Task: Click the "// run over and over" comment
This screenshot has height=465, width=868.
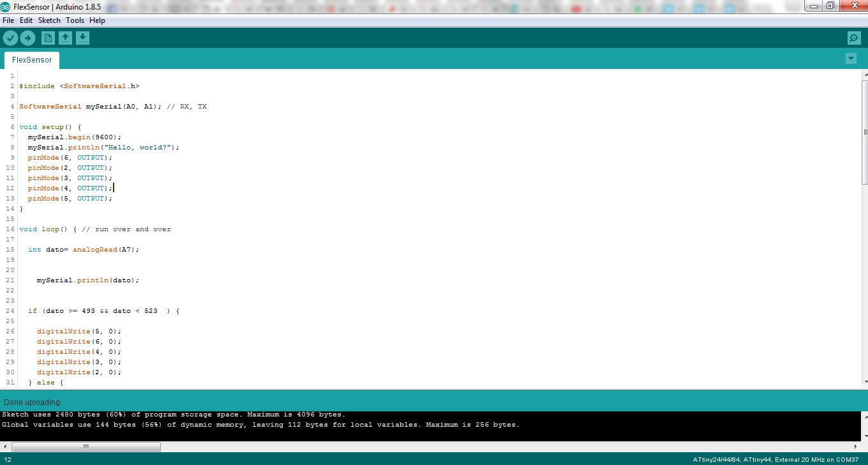Action: 126,229
